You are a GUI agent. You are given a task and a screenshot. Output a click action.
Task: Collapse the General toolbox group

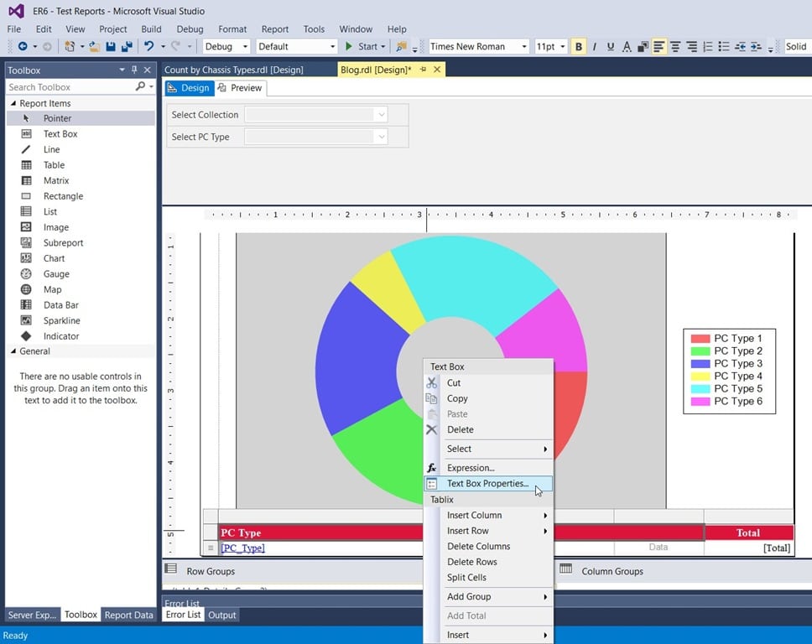[x=13, y=351]
